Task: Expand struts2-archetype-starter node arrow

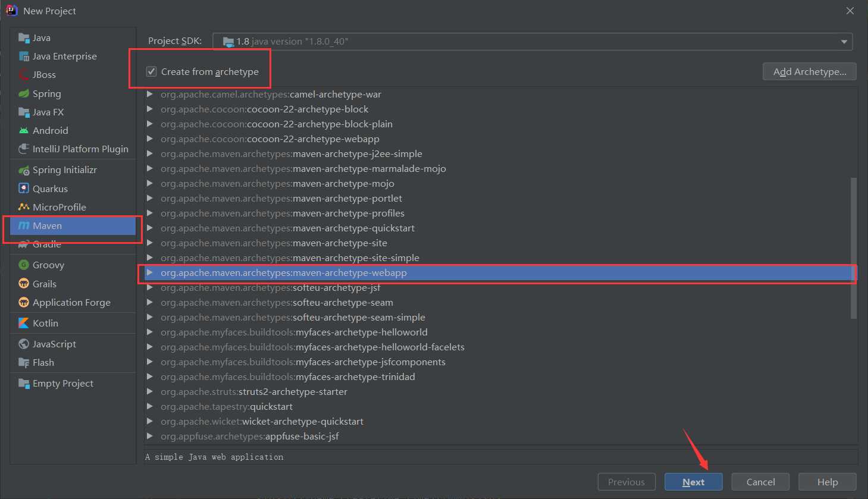Action: 150,391
